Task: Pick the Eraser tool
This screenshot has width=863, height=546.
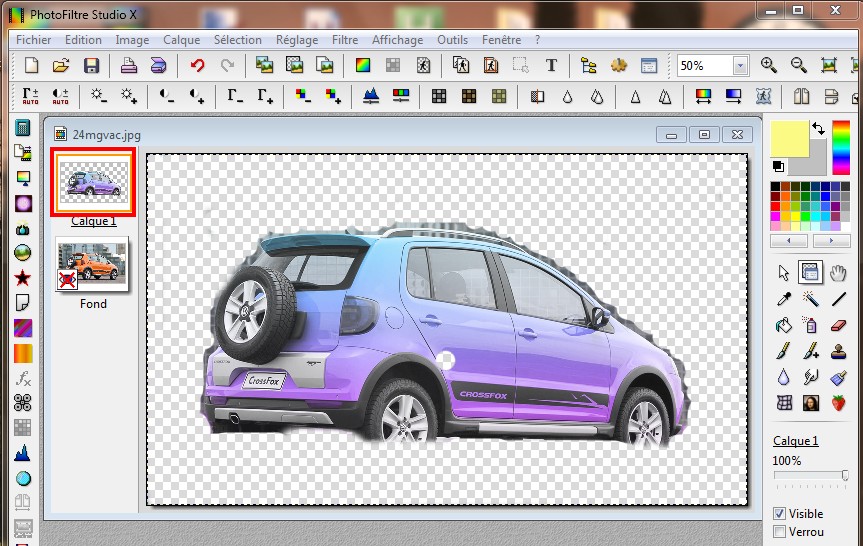Action: point(838,325)
